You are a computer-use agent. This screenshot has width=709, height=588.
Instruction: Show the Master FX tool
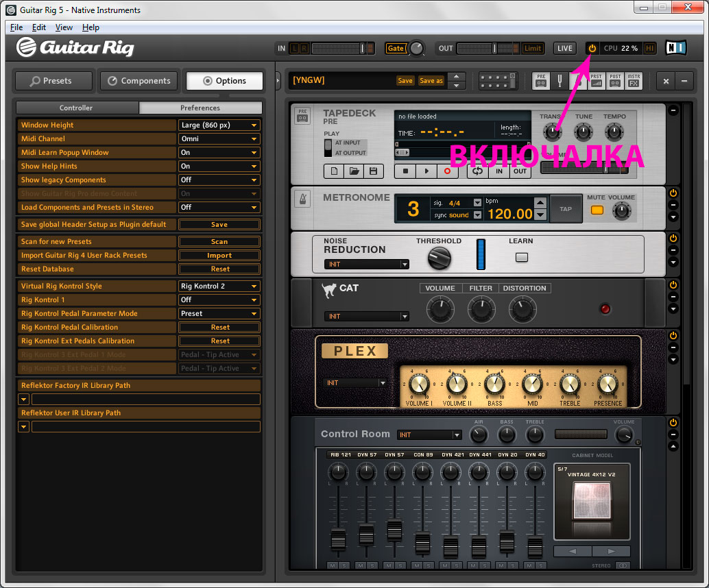tap(634, 81)
